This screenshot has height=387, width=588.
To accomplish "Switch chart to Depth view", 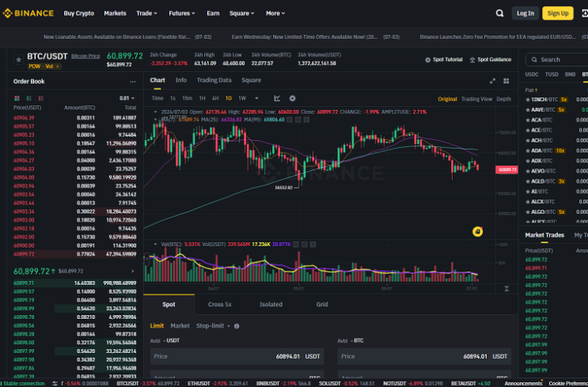I will coord(503,99).
